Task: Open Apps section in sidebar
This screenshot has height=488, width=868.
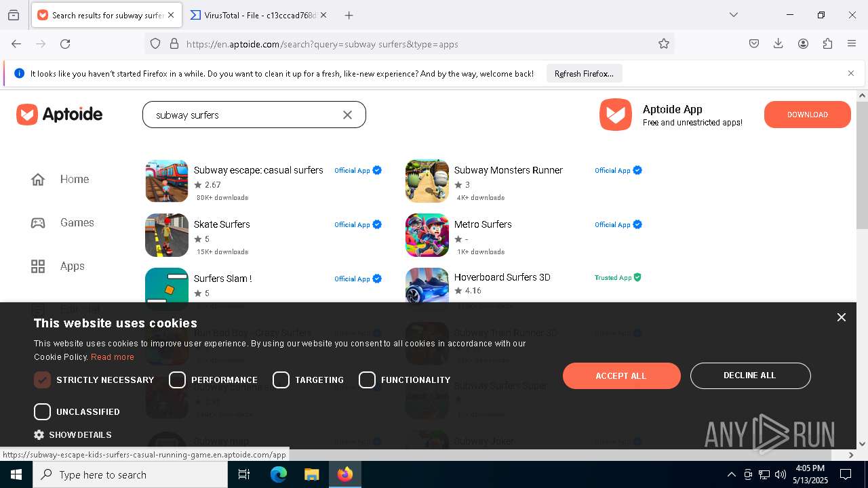Action: (x=58, y=266)
